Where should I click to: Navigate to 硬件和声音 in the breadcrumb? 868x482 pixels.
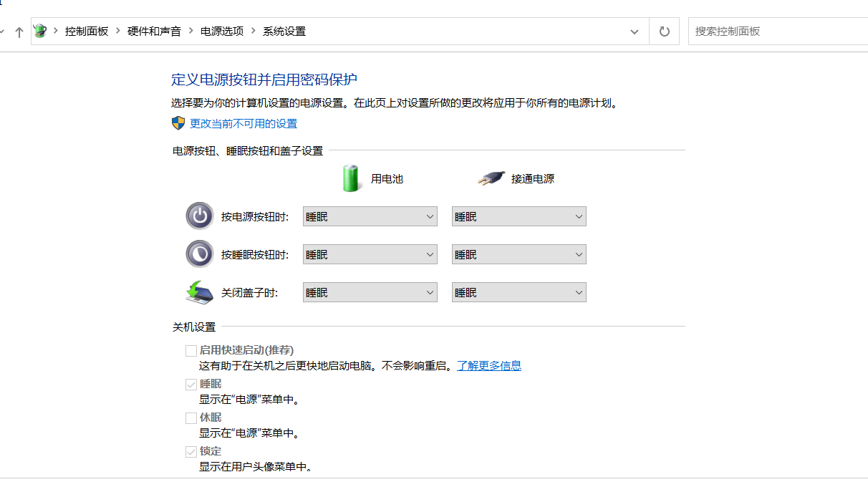pyautogui.click(x=155, y=32)
